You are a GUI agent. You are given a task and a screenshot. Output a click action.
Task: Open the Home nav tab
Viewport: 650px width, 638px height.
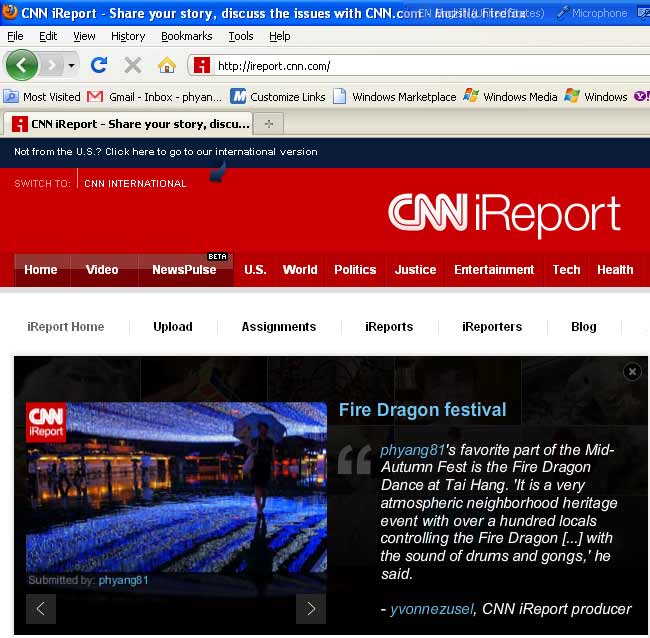(41, 270)
